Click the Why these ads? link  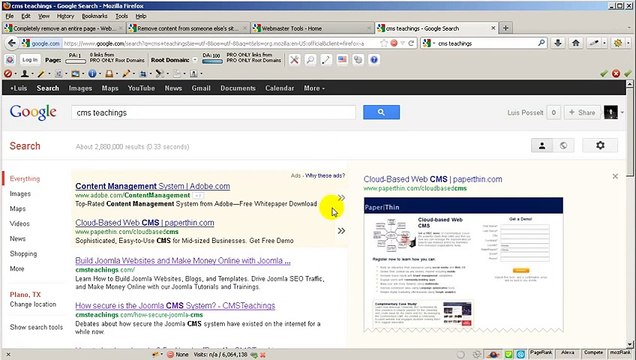tap(325, 176)
